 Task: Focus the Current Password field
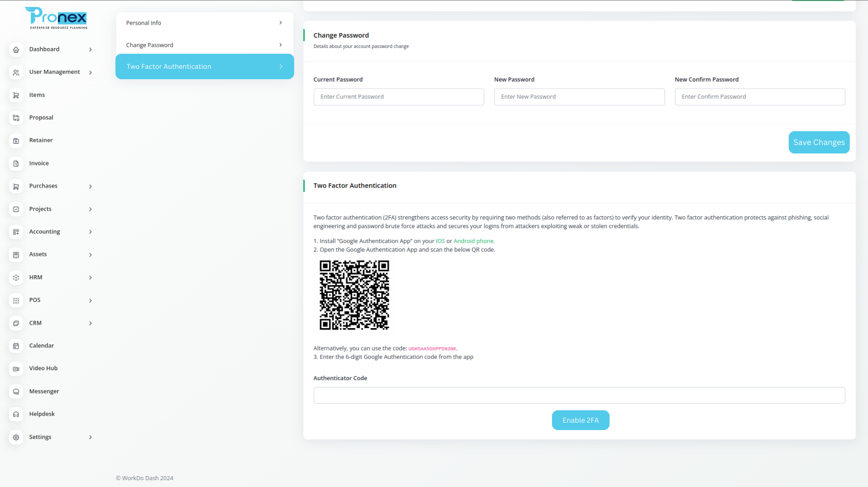(x=399, y=97)
